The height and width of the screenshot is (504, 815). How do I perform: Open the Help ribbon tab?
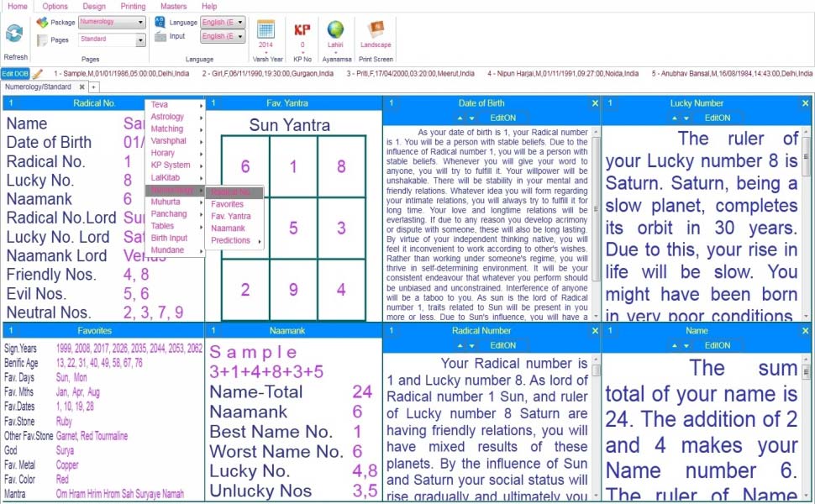point(209,6)
